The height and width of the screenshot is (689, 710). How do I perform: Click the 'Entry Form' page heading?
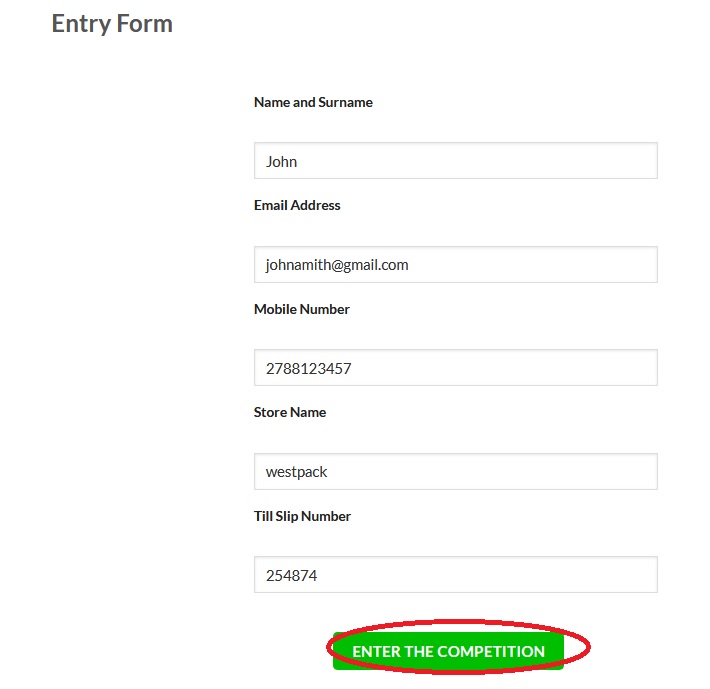click(x=112, y=24)
